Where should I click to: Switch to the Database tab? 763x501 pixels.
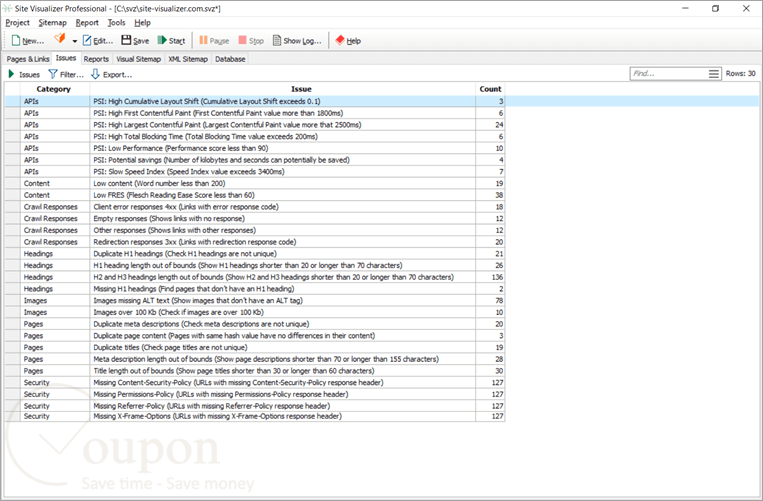[x=230, y=59]
